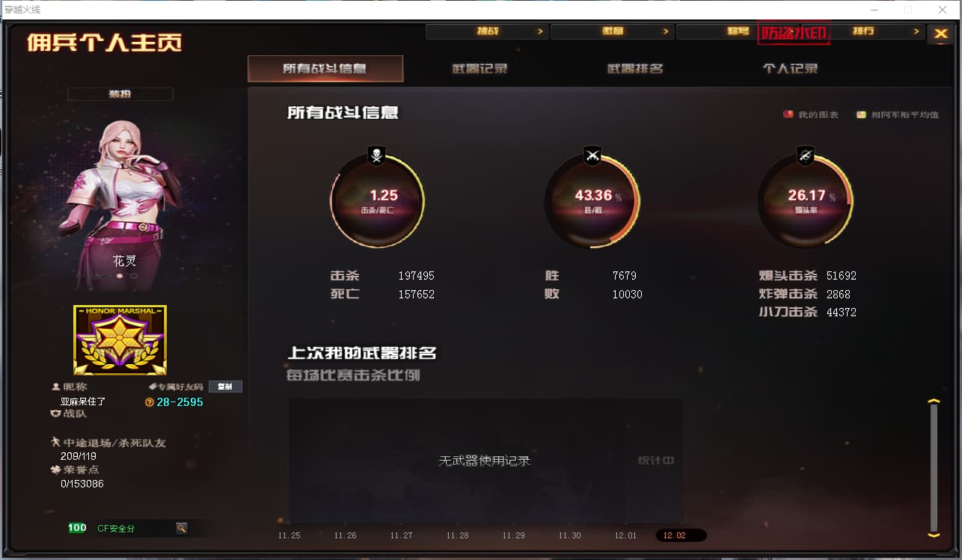This screenshot has height=560, width=962.
Task: Open the 武器排名 tab
Action: pyautogui.click(x=635, y=69)
